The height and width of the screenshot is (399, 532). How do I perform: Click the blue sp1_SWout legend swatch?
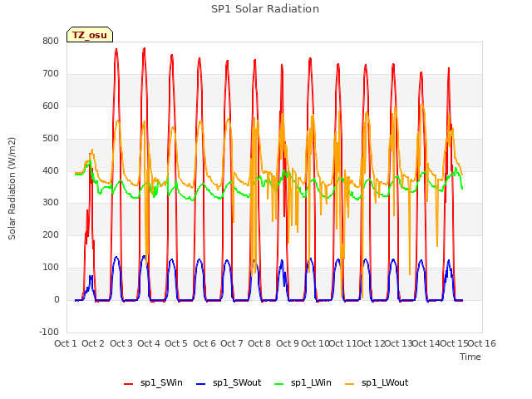click(201, 384)
